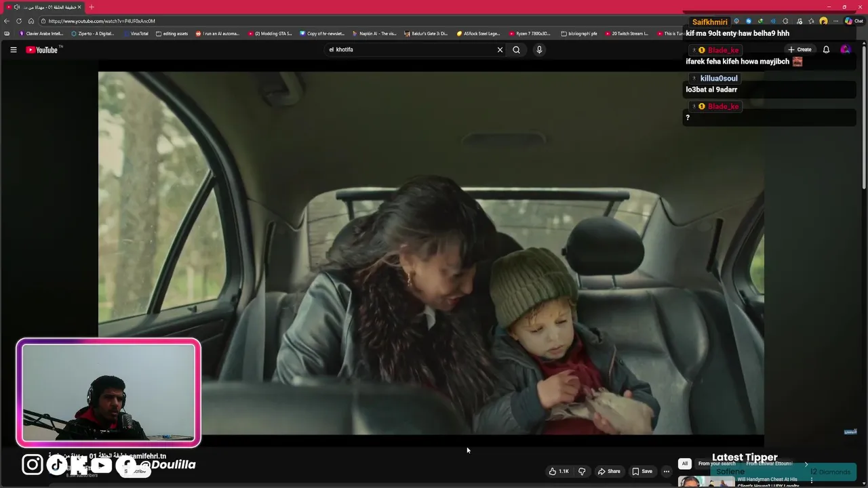Screen dimensions: 868x488
Task: View site info lock icon in address bar
Action: click(42, 21)
